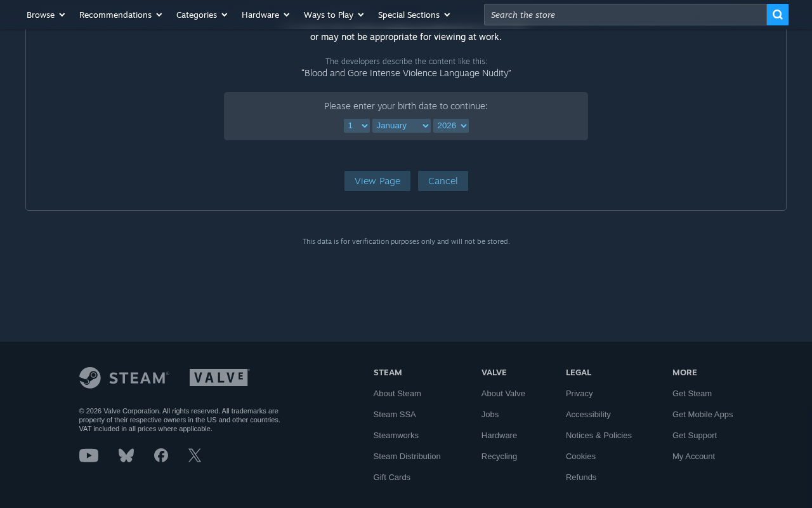The width and height of the screenshot is (812, 508).
Task: Open the birth year dropdown showing 2026
Action: [451, 126]
